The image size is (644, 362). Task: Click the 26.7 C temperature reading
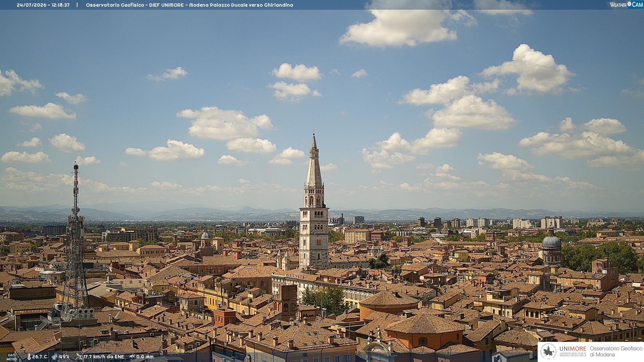40,357
